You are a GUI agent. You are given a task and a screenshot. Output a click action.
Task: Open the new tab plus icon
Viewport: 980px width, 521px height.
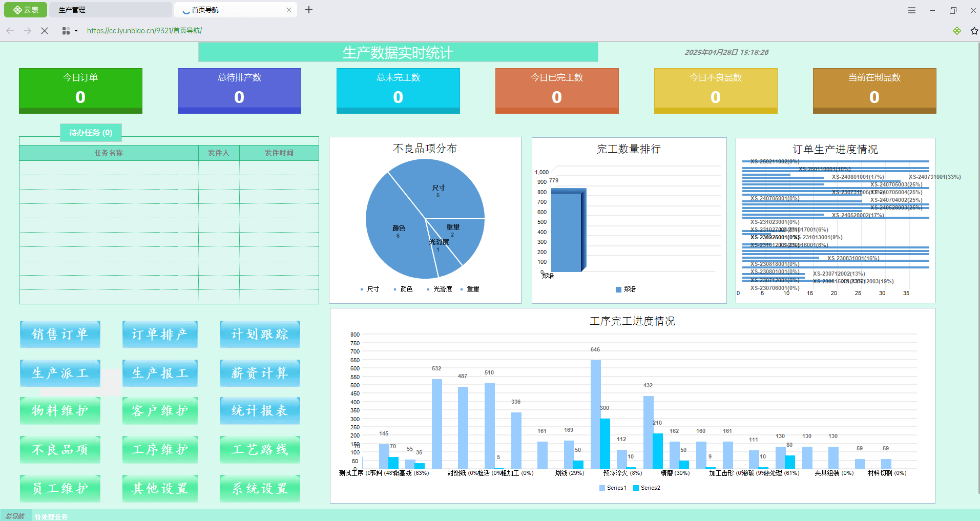[x=309, y=10]
